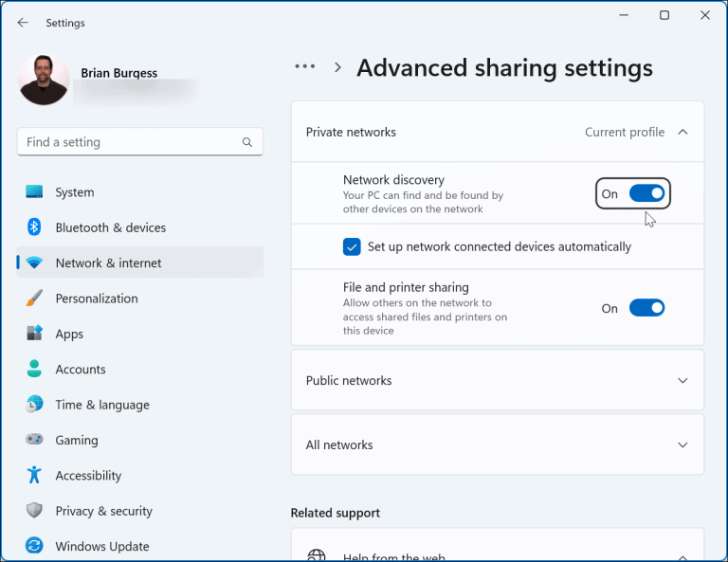Click the Advanced sharing settings heading
The width and height of the screenshot is (728, 562).
504,67
